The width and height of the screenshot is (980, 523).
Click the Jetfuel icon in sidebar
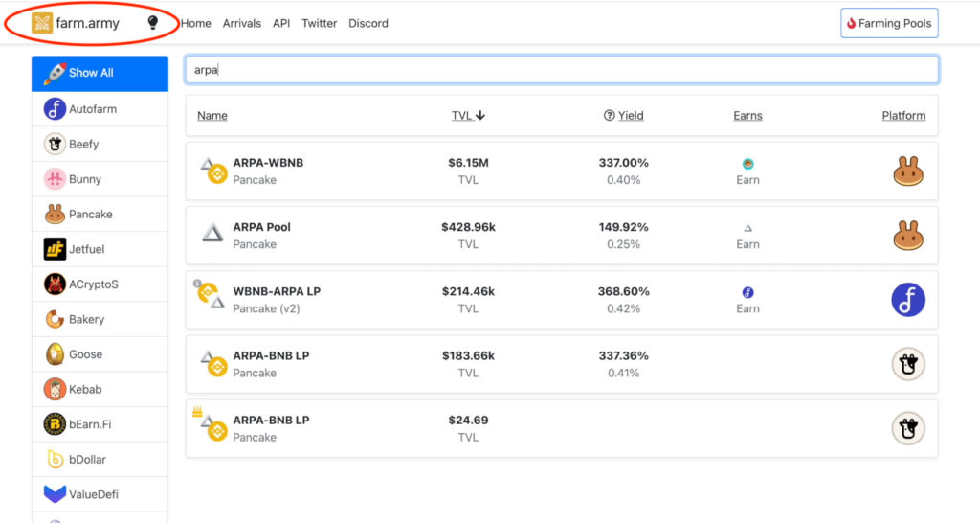(x=55, y=249)
